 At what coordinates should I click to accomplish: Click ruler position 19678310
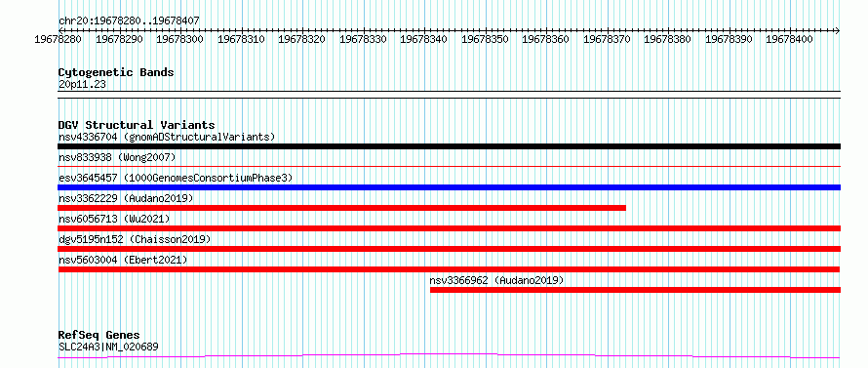[x=241, y=39]
